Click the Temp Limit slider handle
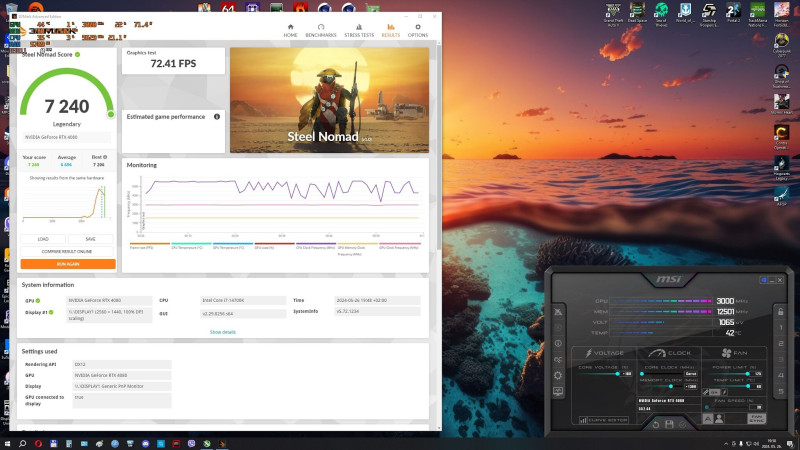800x450 pixels. [x=748, y=386]
